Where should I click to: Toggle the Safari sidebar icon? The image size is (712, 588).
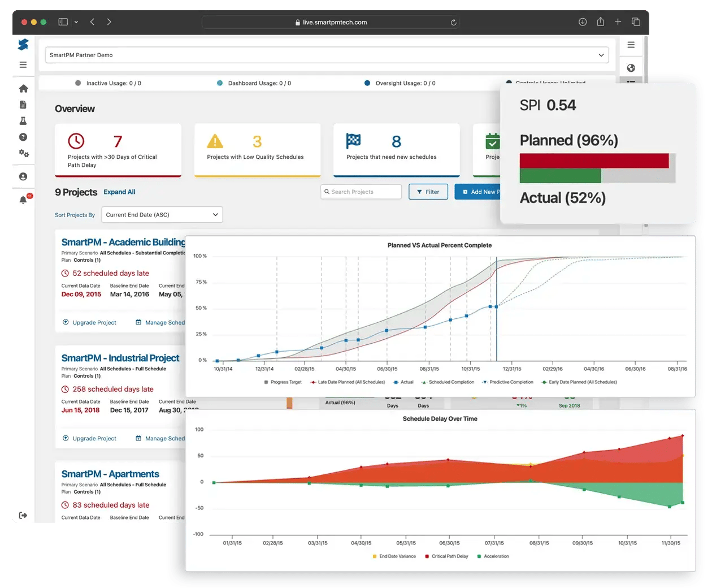(x=63, y=22)
